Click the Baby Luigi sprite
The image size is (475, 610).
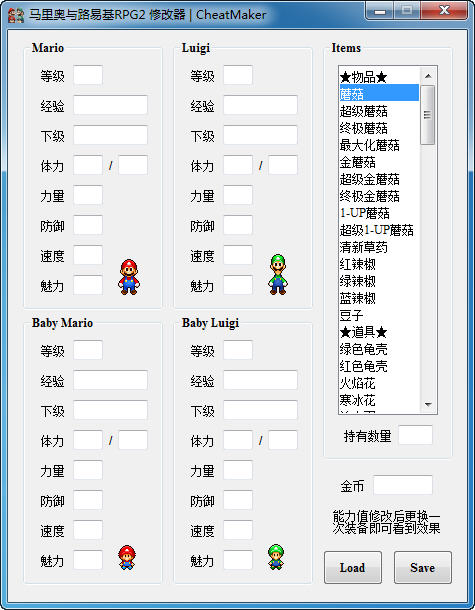276,557
